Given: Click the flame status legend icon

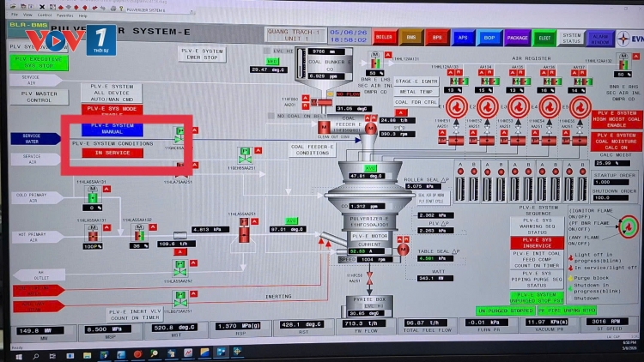Looking at the screenshot, I should click(x=628, y=226).
